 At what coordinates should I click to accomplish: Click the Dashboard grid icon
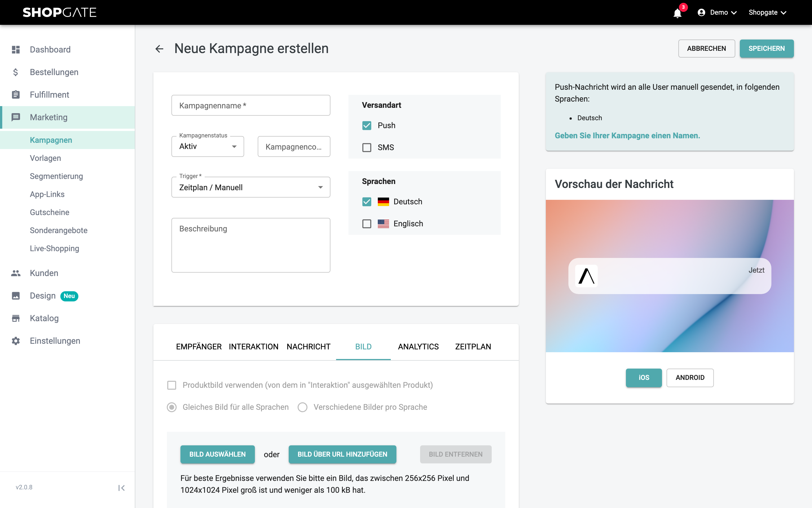[x=16, y=50]
